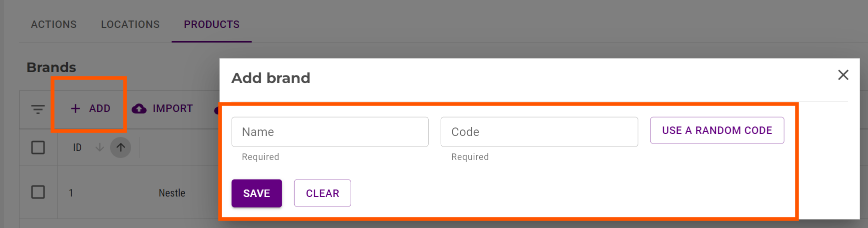Open the LOCATIONS tab
This screenshot has width=868, height=228.
(130, 24)
